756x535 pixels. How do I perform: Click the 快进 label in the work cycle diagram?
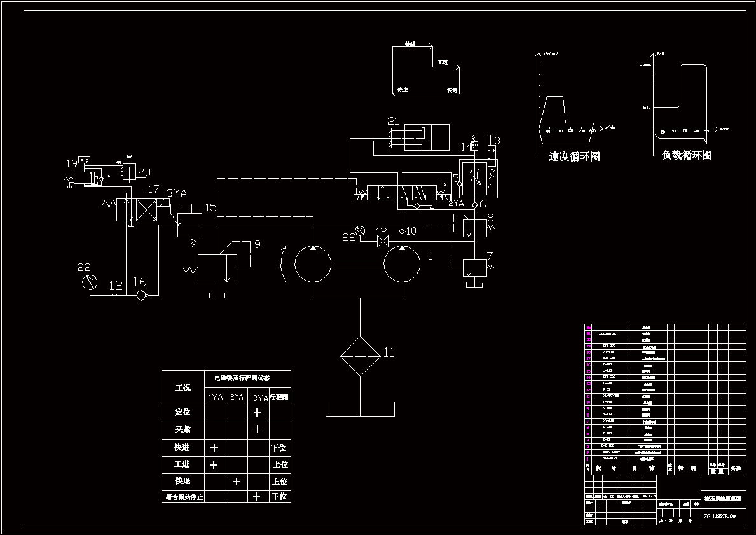coord(410,44)
